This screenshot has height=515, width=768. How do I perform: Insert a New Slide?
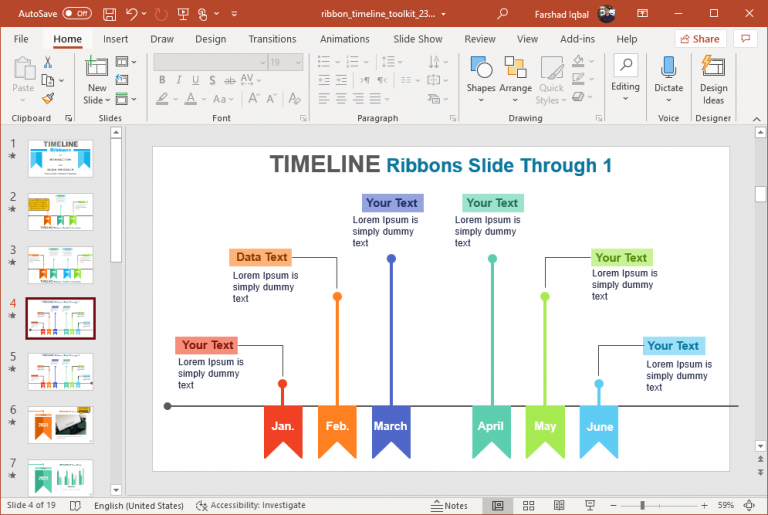coord(96,80)
